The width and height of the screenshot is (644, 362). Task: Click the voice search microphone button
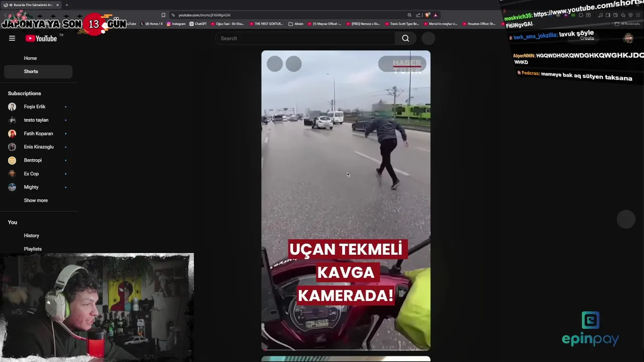pos(428,38)
